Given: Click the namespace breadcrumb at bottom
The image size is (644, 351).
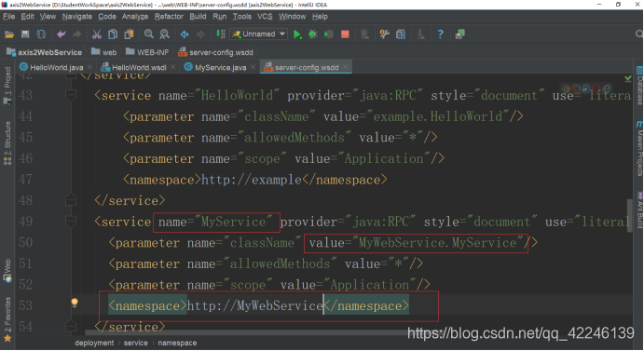Looking at the screenshot, I should click(177, 343).
